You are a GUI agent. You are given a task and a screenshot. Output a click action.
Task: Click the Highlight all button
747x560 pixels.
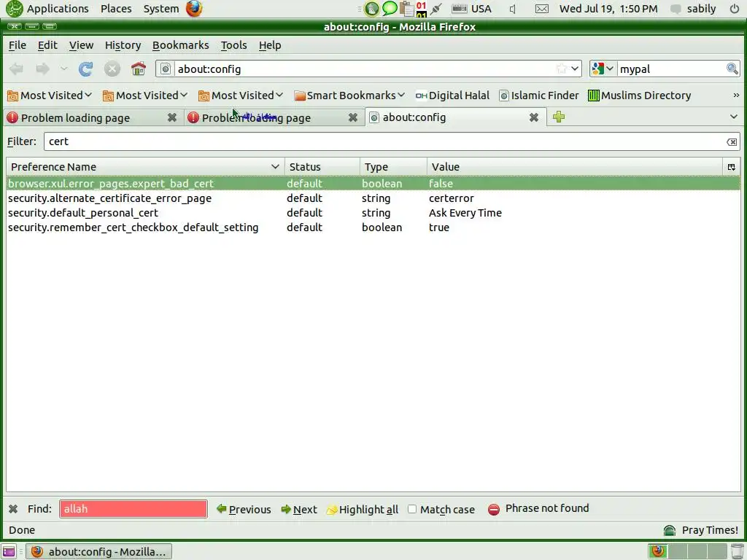363,510
